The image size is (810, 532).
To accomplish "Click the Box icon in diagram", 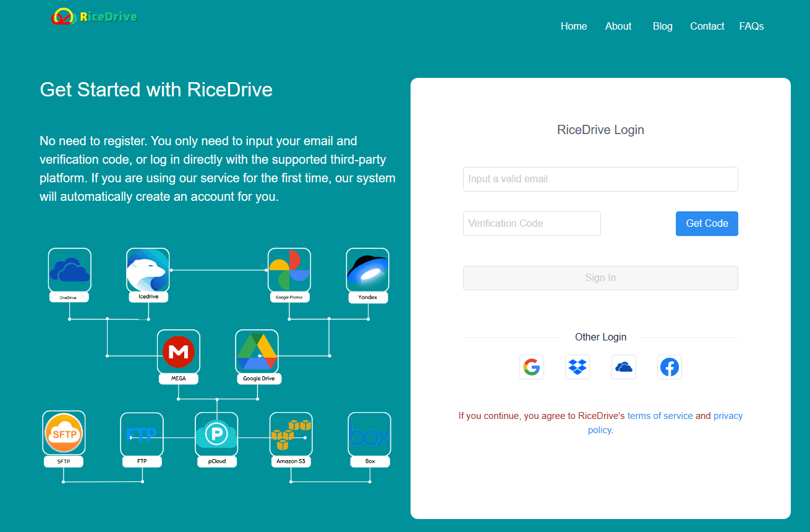I will tap(370, 434).
